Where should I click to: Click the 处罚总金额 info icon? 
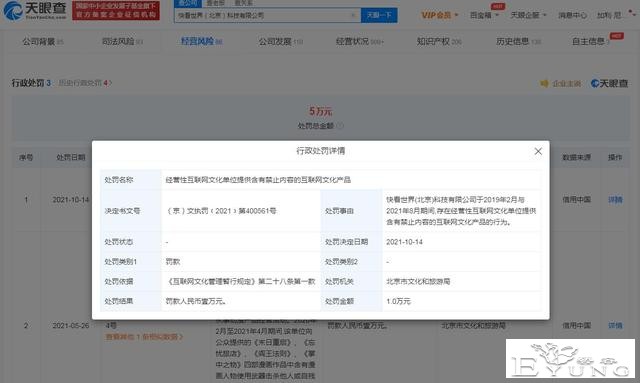(x=340, y=126)
